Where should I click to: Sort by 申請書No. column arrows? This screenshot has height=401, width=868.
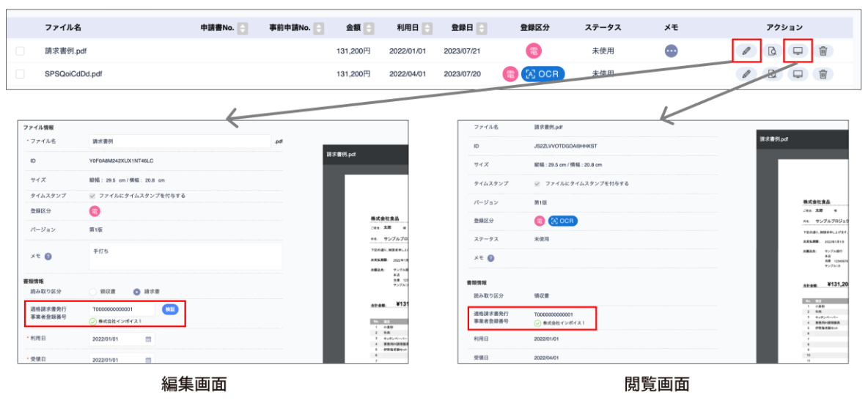tap(243, 28)
